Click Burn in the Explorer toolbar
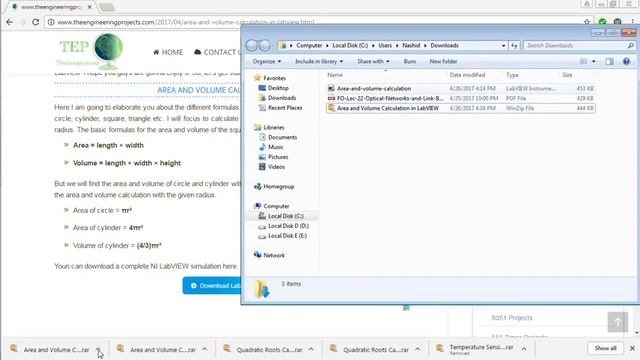The height and width of the screenshot is (360, 640). 409,61
